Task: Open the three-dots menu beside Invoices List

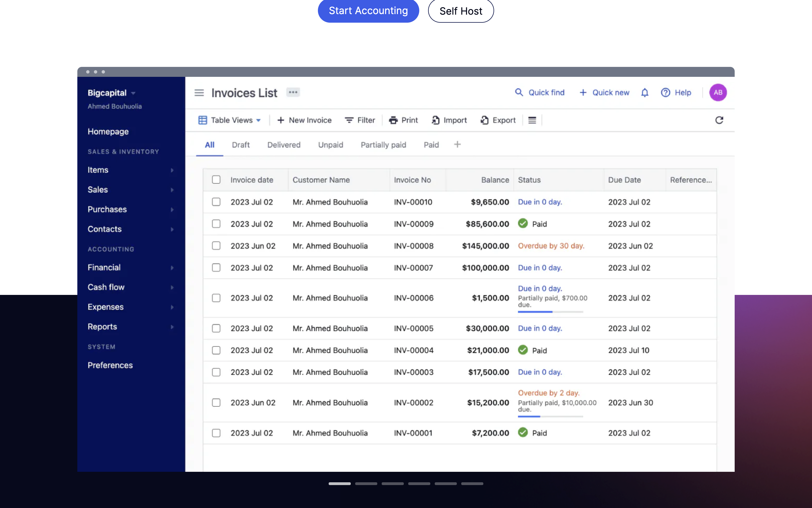Action: pos(293,92)
